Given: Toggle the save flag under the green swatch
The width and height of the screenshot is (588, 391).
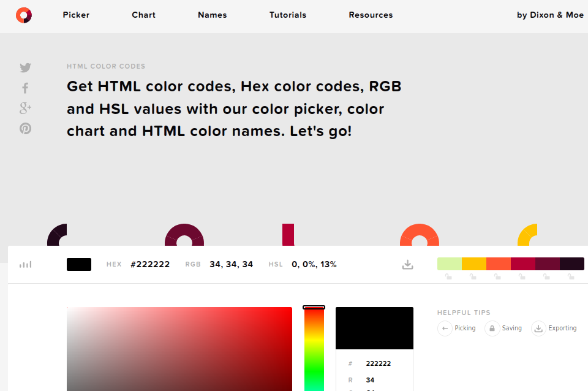Looking at the screenshot, I should pyautogui.click(x=448, y=276).
